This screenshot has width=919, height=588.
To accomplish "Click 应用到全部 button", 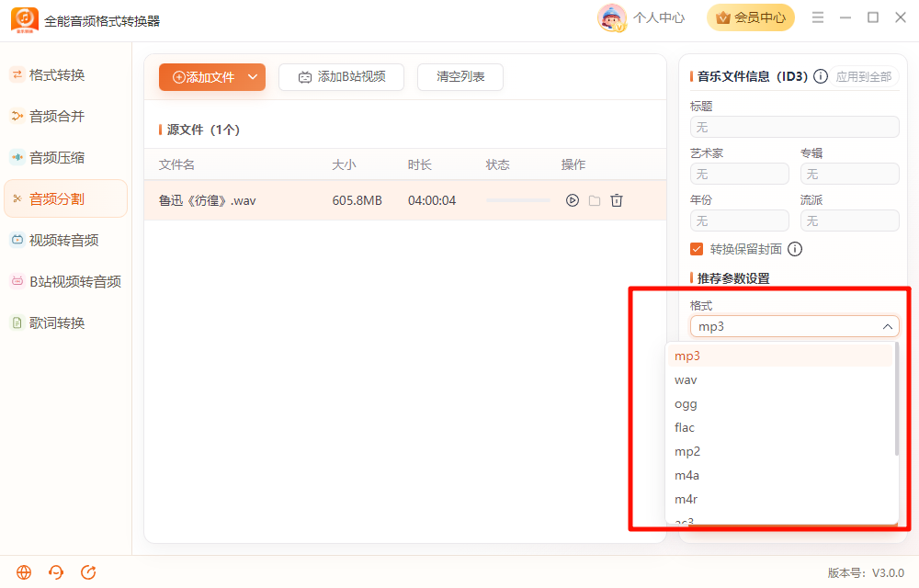I will (x=863, y=76).
